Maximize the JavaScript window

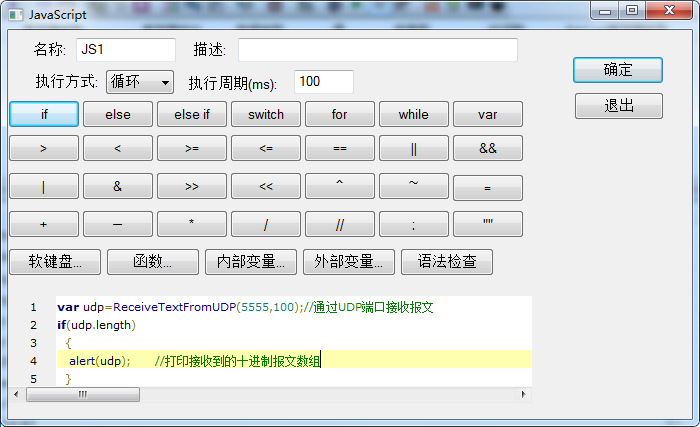[632, 10]
